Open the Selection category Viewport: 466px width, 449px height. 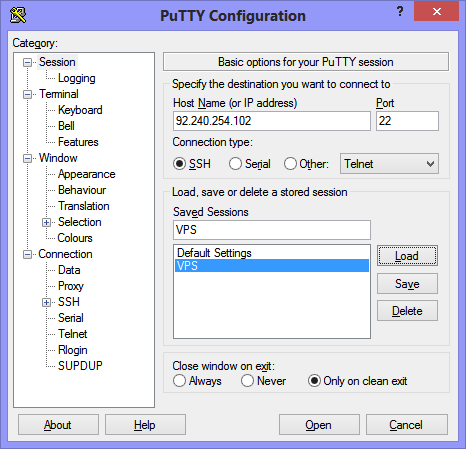tap(80, 222)
